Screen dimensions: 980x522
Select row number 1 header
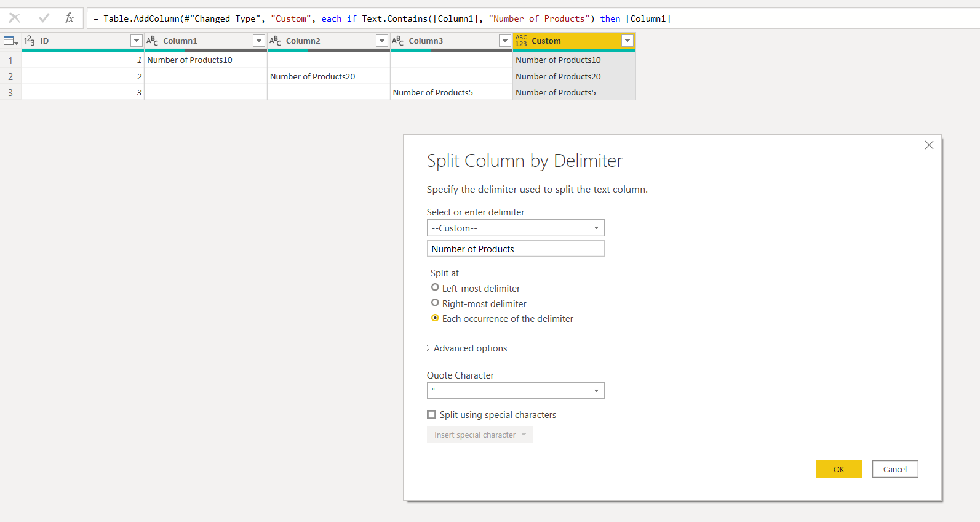tap(10, 60)
